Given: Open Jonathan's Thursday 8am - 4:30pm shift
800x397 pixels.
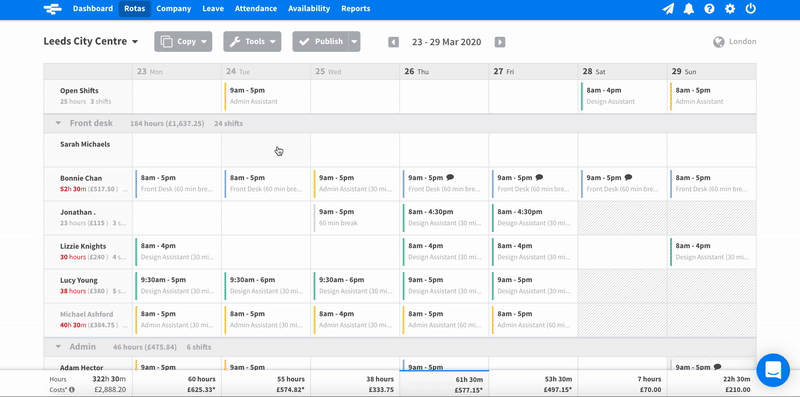Looking at the screenshot, I should 444,218.
